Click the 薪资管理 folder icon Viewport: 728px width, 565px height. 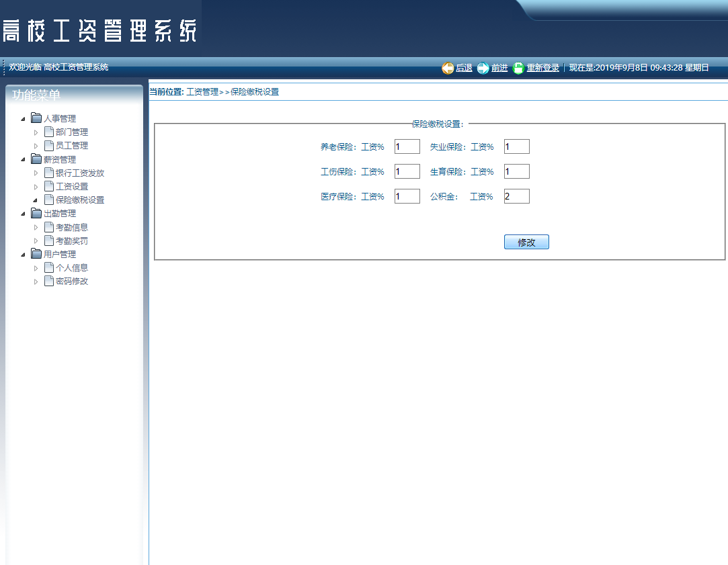[37, 159]
